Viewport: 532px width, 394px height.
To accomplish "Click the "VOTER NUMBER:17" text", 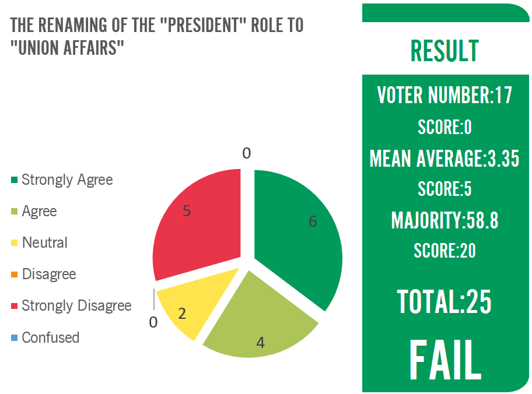I will [x=444, y=95].
